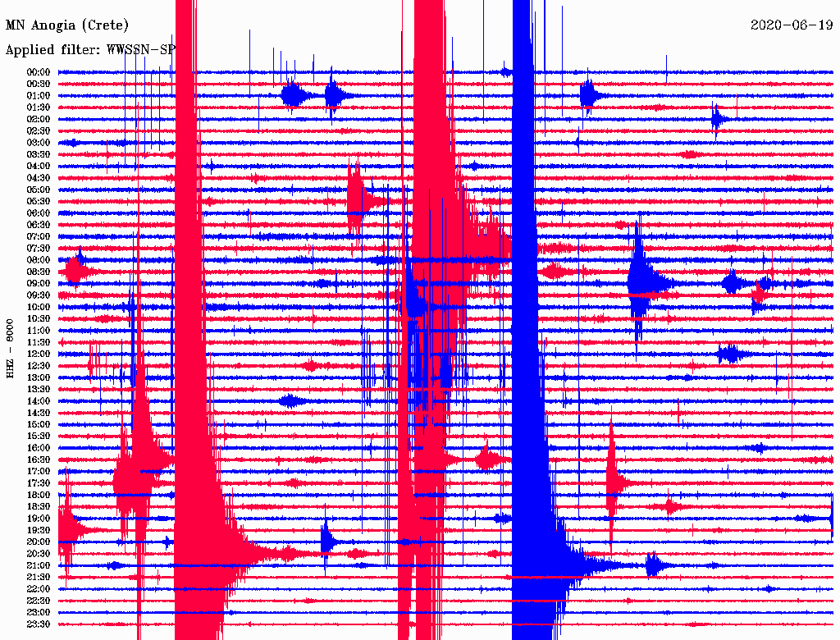Click the 09:30 time label
This screenshot has width=840, height=640.
(x=39, y=295)
